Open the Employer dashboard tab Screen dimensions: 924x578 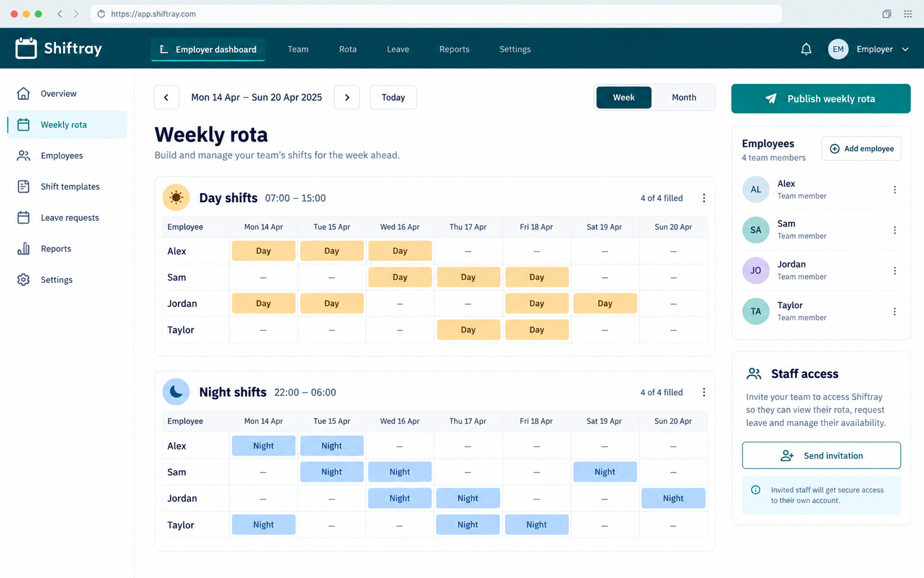(208, 50)
